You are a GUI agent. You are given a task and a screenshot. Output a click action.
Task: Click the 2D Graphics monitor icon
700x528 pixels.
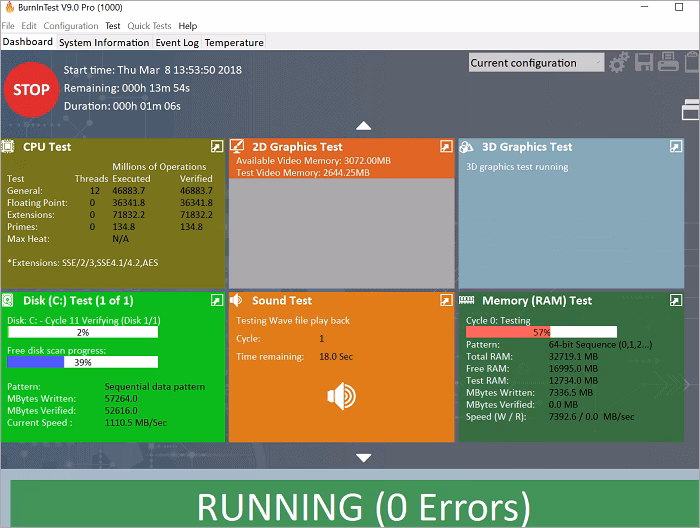click(237, 146)
